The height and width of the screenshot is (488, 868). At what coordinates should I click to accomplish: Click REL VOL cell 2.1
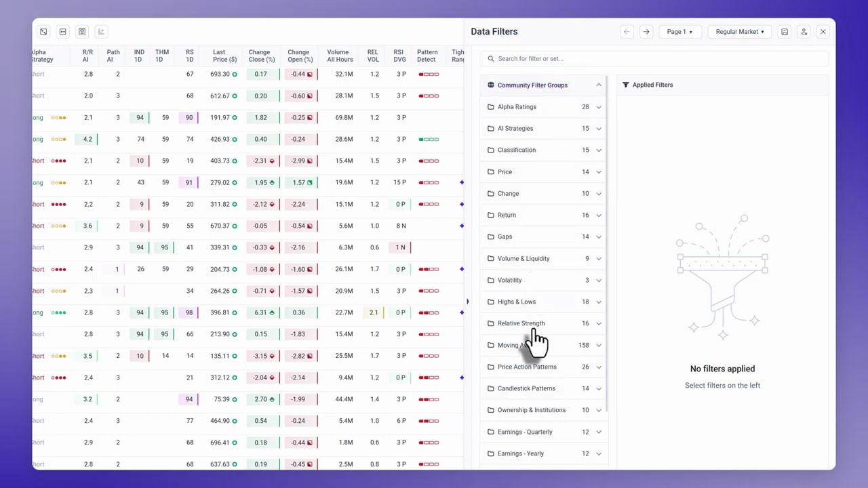pos(374,312)
